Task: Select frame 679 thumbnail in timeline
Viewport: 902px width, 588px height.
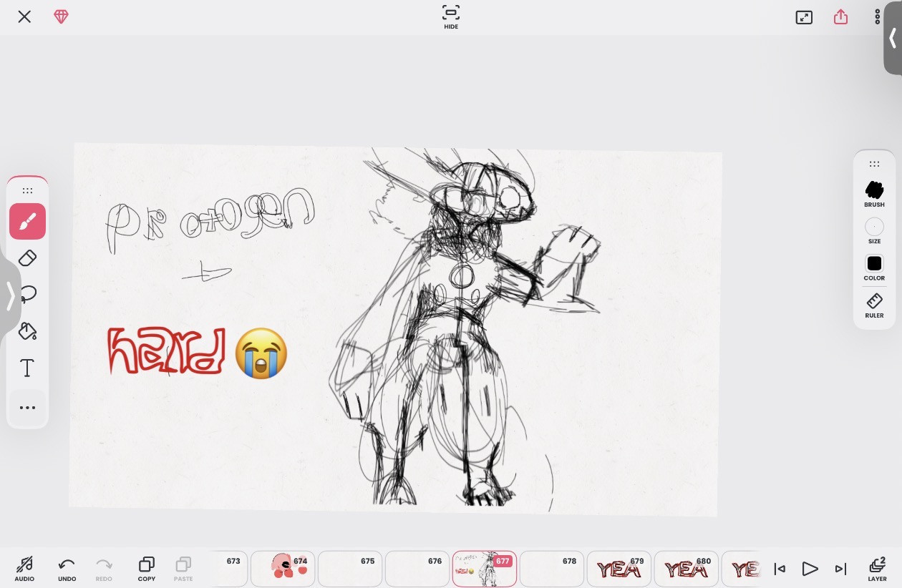Action: pyautogui.click(x=619, y=569)
